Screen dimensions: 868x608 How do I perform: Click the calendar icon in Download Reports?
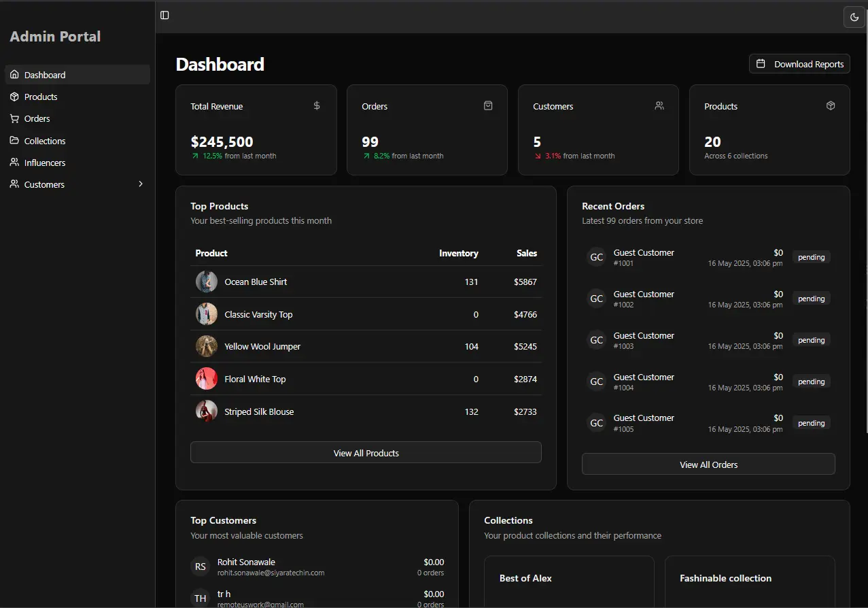click(761, 64)
